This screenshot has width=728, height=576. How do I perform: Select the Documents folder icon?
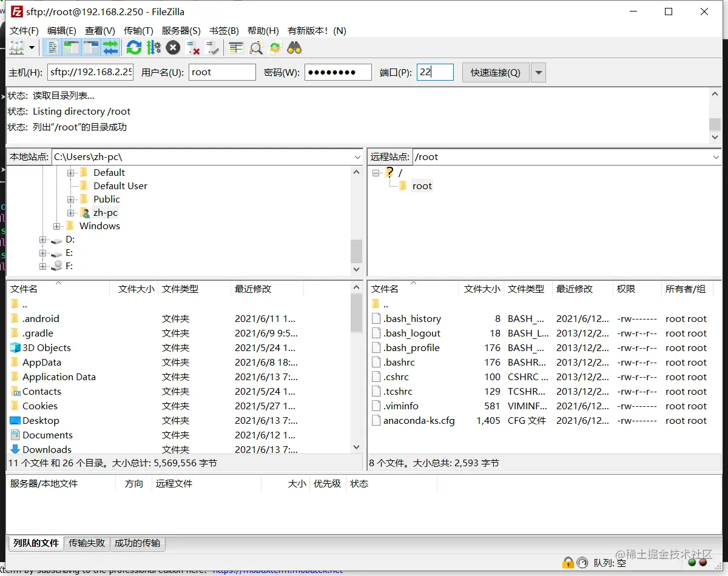[15, 435]
